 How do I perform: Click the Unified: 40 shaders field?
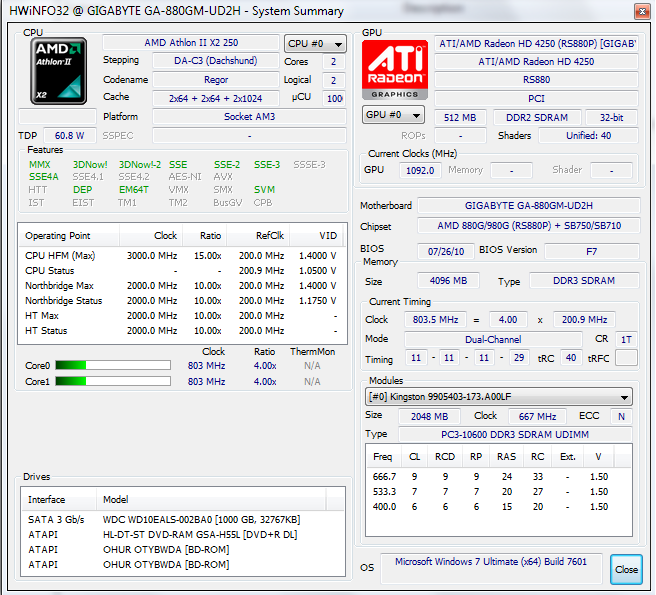[x=588, y=136]
